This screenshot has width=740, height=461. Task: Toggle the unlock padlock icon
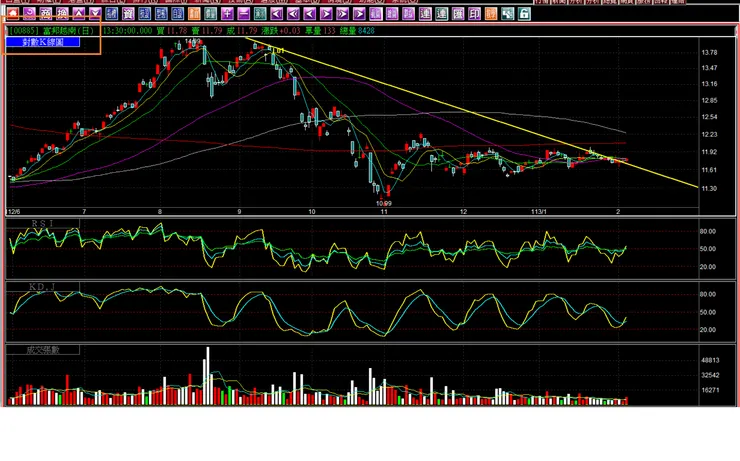click(x=524, y=14)
